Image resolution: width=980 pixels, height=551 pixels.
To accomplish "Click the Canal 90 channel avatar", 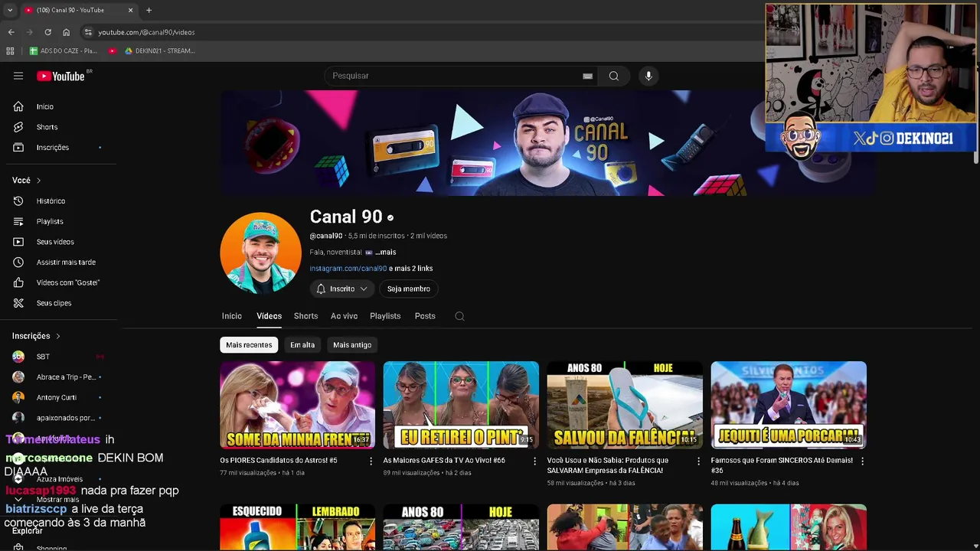I will pos(260,253).
